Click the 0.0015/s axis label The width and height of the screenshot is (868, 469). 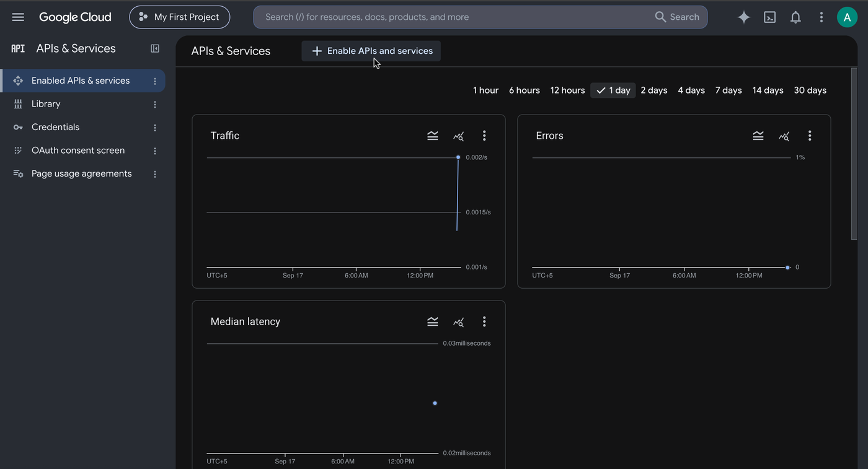point(478,213)
